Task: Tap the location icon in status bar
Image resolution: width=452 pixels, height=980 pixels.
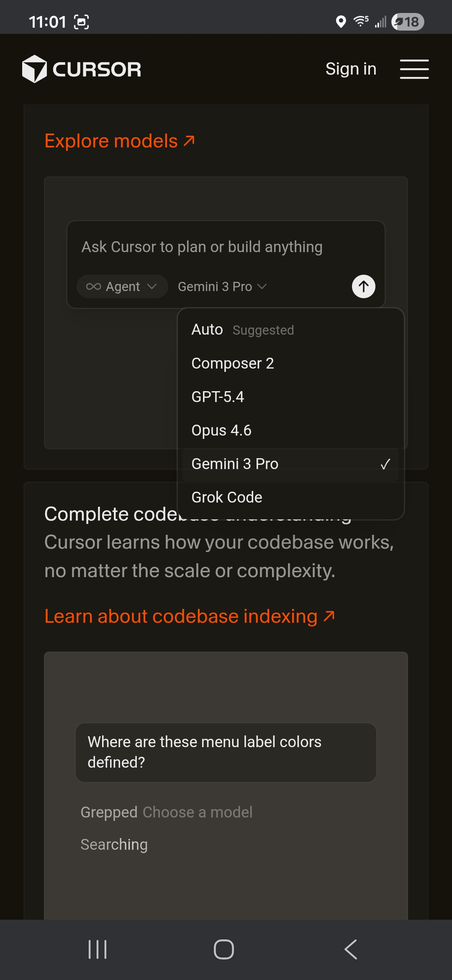Action: pos(341,22)
